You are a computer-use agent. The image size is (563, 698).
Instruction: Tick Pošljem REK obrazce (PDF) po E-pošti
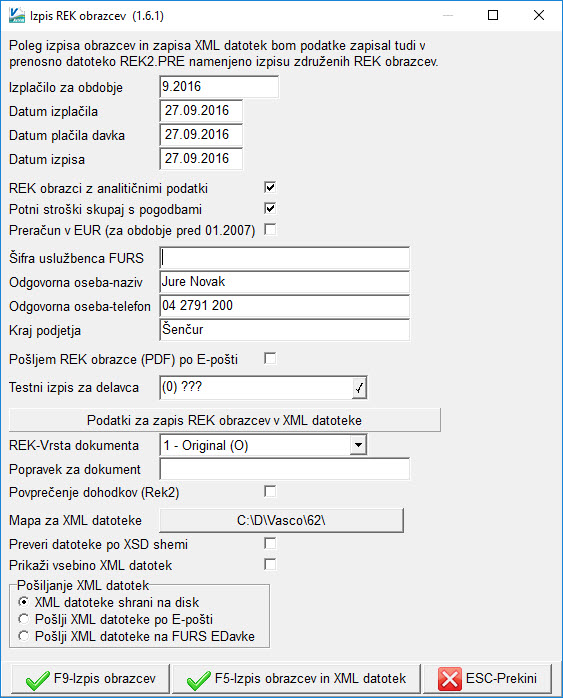coord(270,358)
